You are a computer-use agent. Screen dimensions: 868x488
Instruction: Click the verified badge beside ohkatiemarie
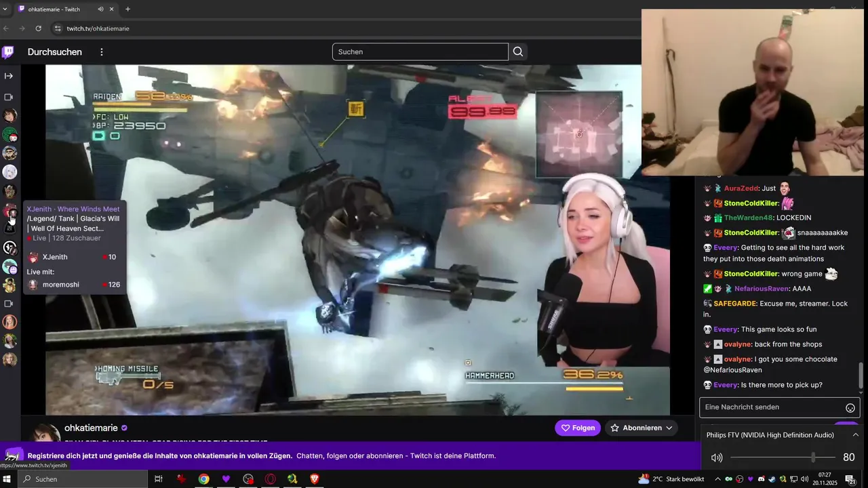[124, 428]
